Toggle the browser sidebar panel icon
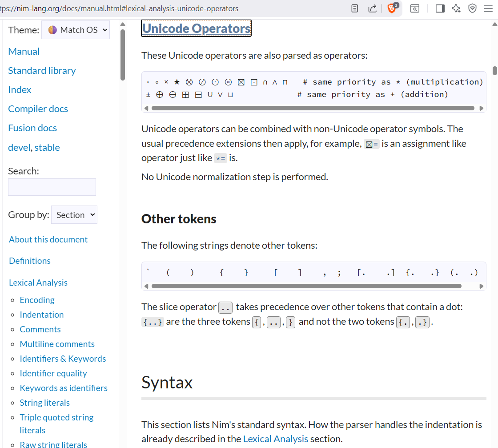 click(440, 8)
